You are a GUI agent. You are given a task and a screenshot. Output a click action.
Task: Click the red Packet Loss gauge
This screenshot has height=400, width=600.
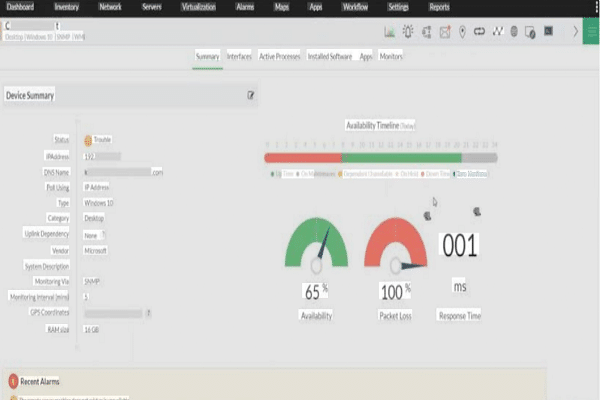click(x=395, y=242)
